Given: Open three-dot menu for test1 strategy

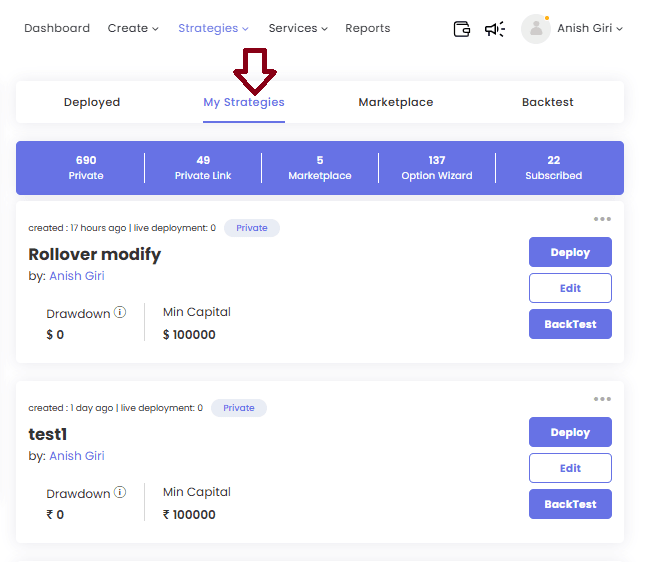Looking at the screenshot, I should 602,399.
